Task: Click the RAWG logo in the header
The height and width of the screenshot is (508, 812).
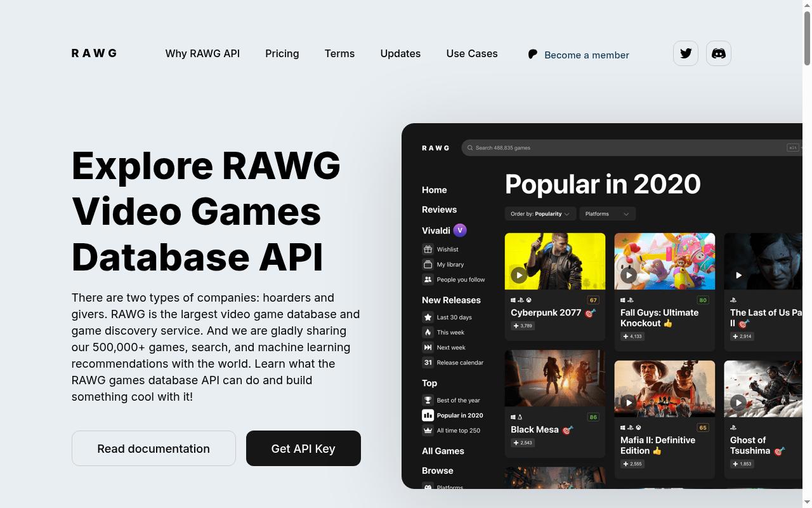Action: [94, 53]
